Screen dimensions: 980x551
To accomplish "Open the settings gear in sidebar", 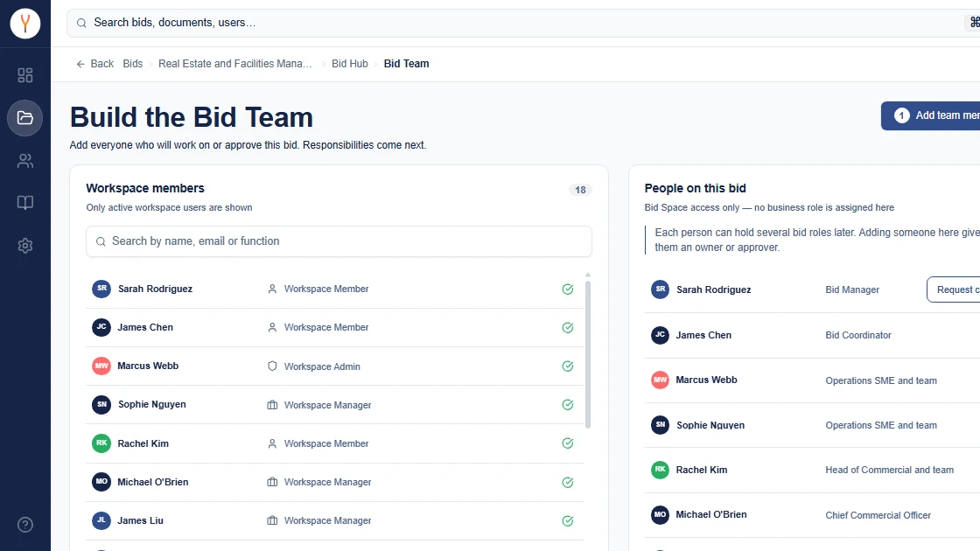I will (25, 246).
